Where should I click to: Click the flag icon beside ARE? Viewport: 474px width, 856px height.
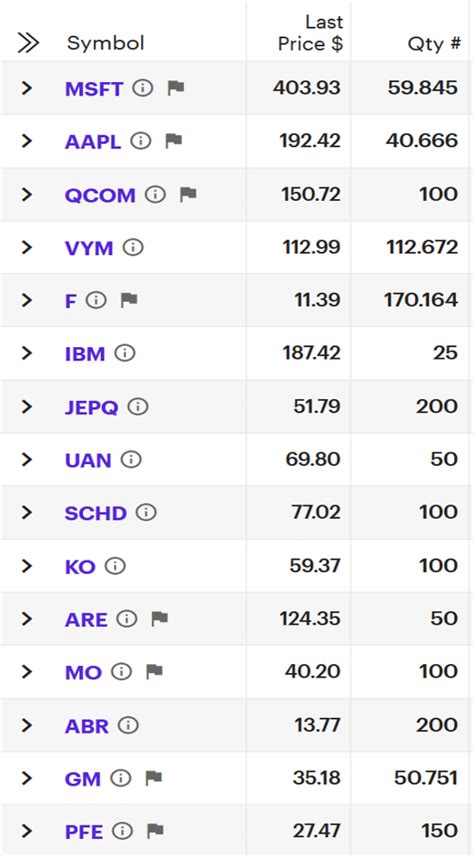(x=159, y=619)
